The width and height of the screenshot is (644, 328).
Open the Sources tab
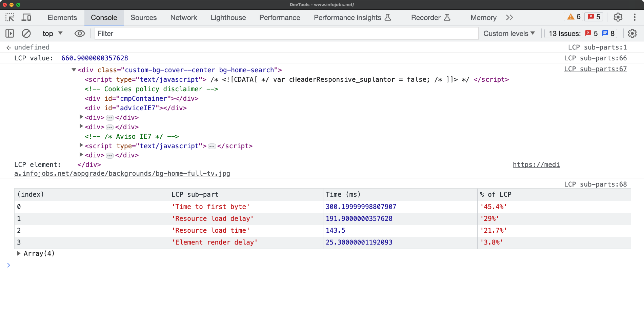pos(144,17)
